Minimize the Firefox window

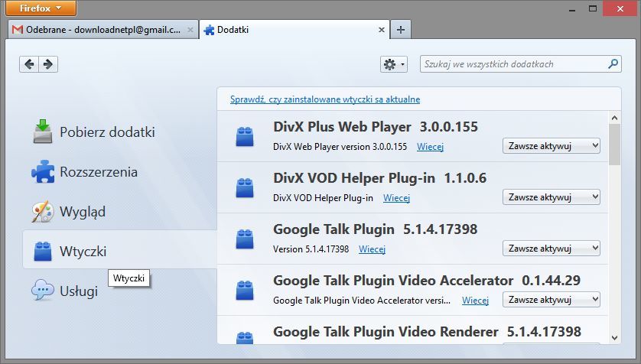click(x=572, y=8)
